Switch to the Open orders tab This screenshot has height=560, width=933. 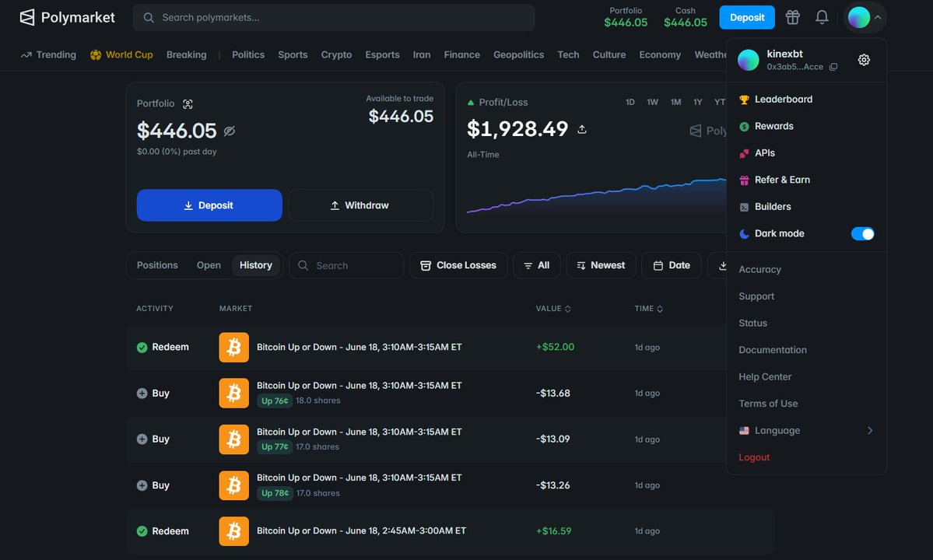[209, 265]
